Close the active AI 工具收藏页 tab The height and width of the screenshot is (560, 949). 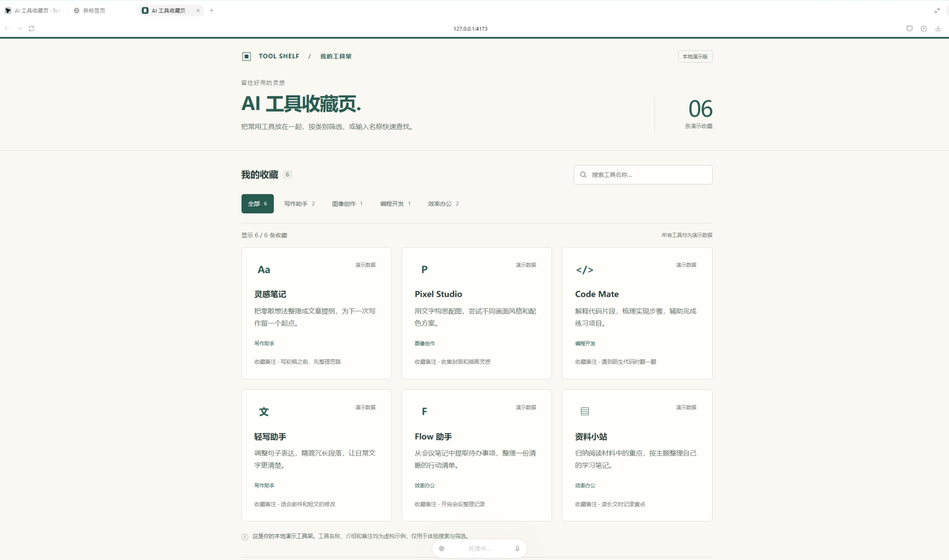click(198, 10)
